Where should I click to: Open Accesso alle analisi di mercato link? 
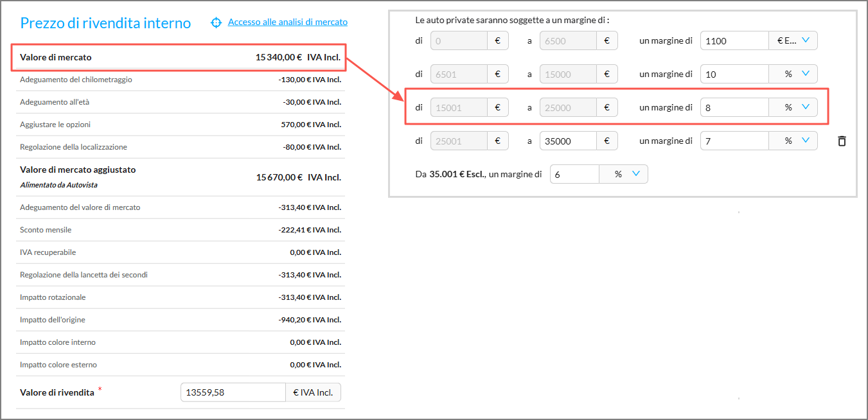(x=288, y=22)
